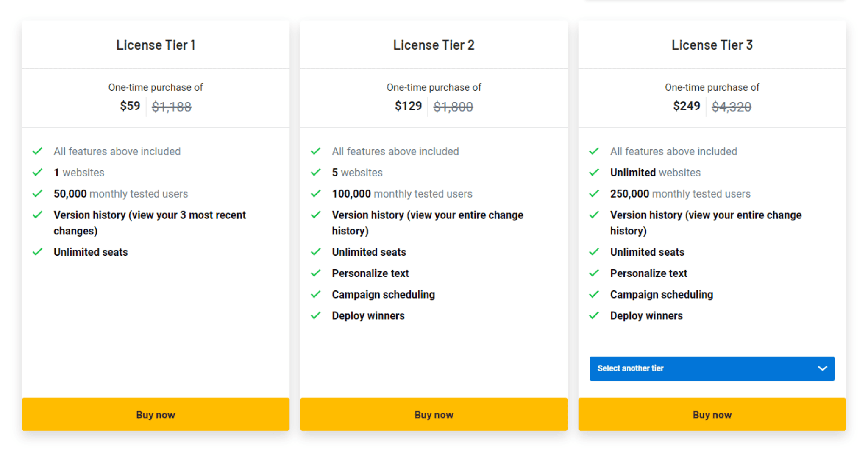Click Buy now for License Tier 2

click(x=434, y=414)
